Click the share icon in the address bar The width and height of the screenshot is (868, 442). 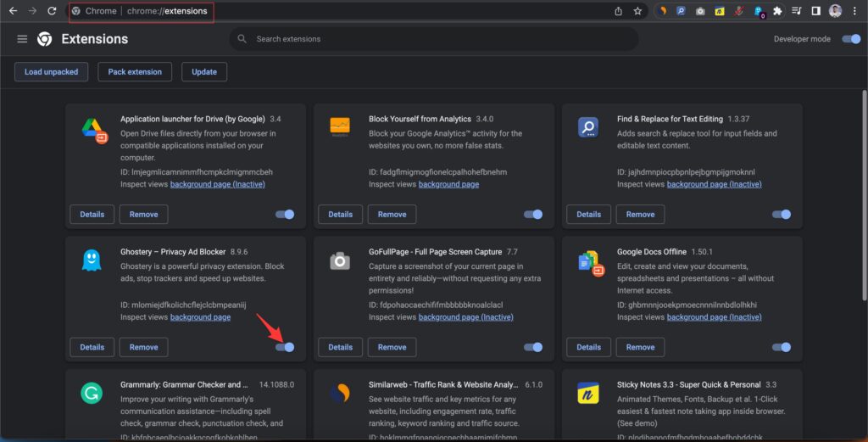click(618, 11)
